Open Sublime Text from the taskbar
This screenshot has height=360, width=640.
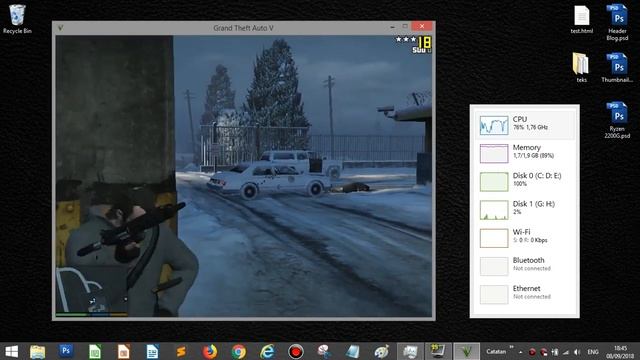pyautogui.click(x=181, y=351)
